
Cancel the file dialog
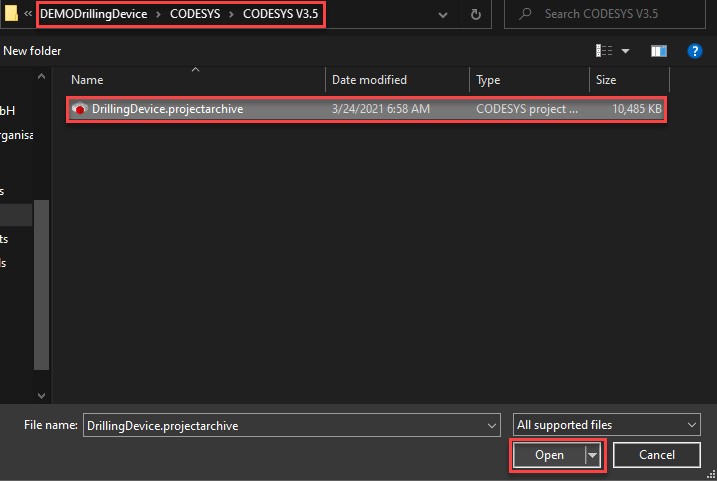[x=657, y=455]
